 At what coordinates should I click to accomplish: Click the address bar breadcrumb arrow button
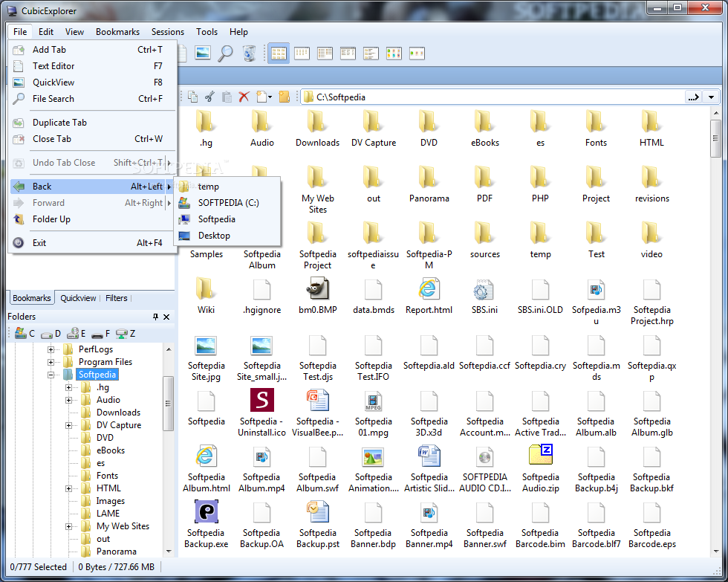click(x=693, y=97)
